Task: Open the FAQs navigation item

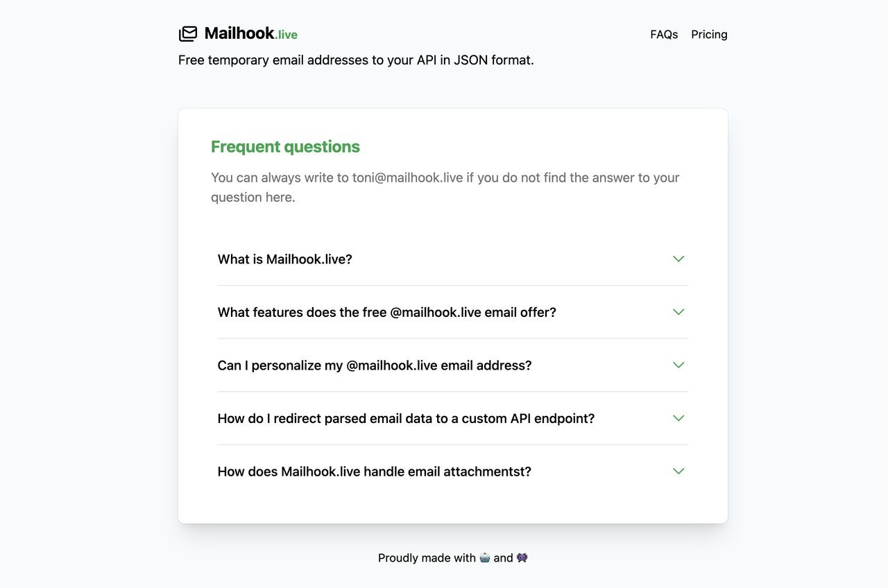Action: [664, 34]
